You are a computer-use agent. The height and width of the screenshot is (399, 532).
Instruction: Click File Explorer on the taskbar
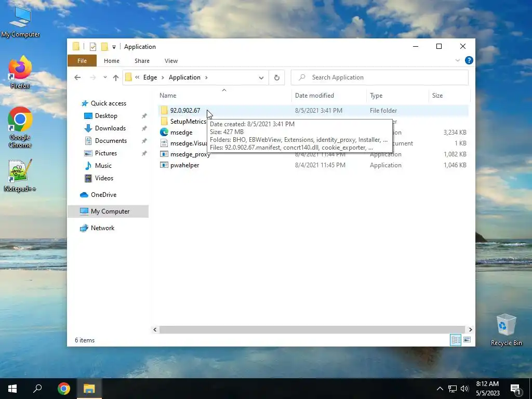[89, 389]
